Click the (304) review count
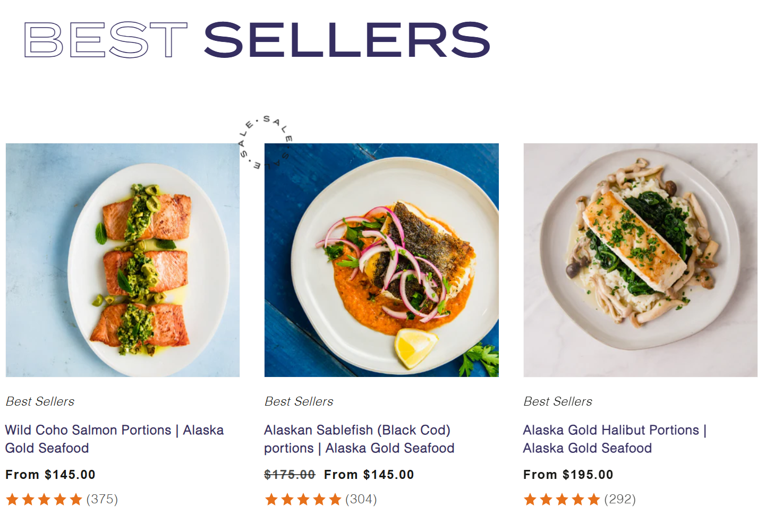This screenshot has width=783, height=532. point(361,500)
